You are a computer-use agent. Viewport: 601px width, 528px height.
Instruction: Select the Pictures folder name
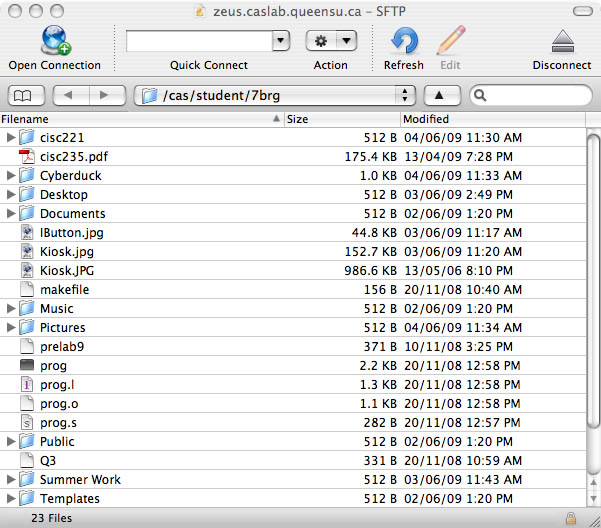(x=62, y=328)
